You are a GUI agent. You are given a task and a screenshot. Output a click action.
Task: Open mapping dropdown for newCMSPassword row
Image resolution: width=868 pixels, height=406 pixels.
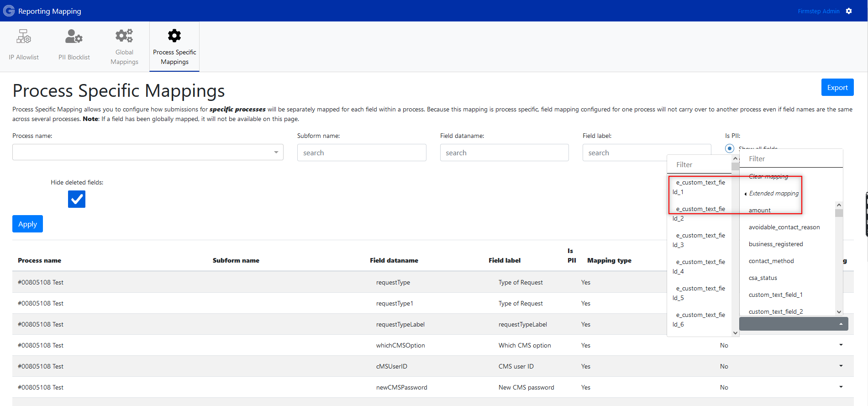coord(841,387)
